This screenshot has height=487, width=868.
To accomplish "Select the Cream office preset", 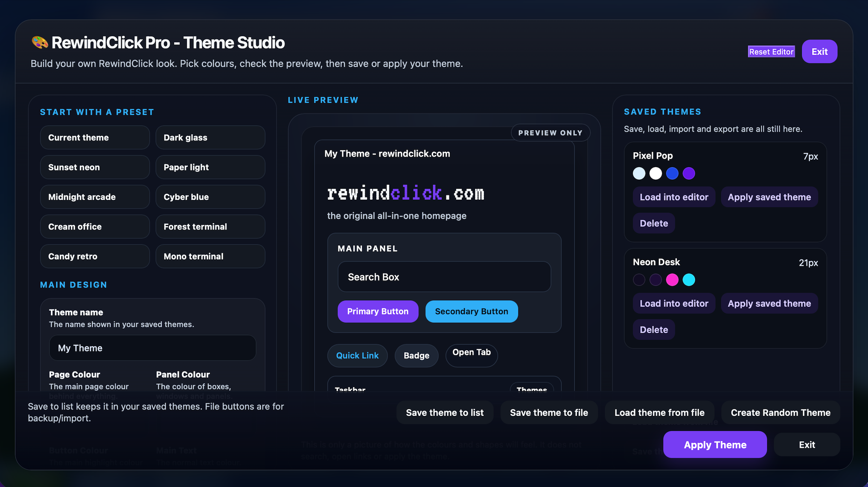I will point(95,226).
